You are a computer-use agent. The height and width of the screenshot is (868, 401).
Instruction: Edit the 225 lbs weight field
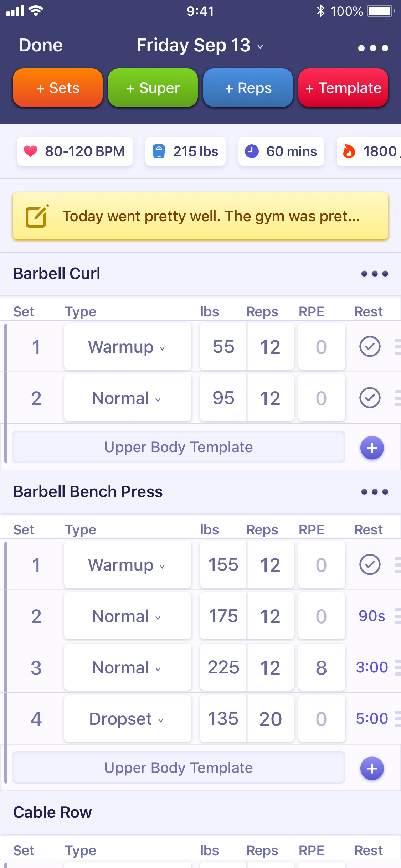223,667
